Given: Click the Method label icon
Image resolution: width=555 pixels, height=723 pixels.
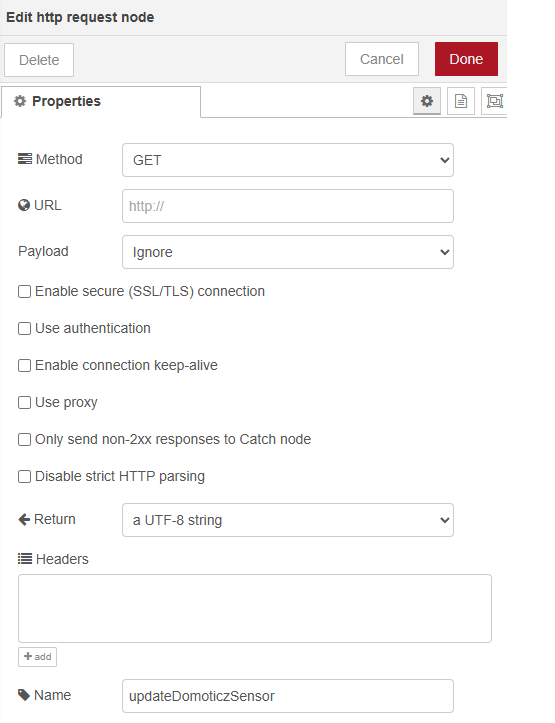Looking at the screenshot, I should (25, 159).
